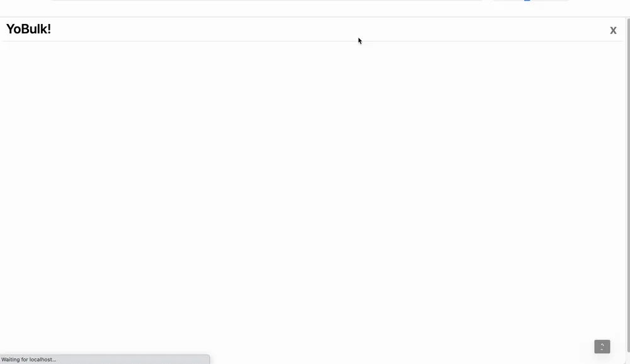Viewport: 630px width, 364px height.
Task: Close the YoBulk! panel with the X
Action: tap(613, 30)
